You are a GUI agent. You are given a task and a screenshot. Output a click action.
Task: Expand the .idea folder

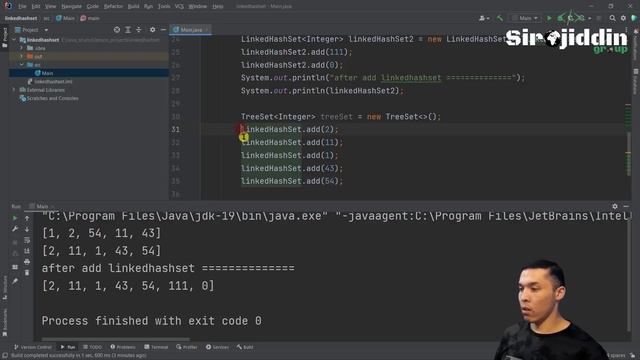(22, 48)
